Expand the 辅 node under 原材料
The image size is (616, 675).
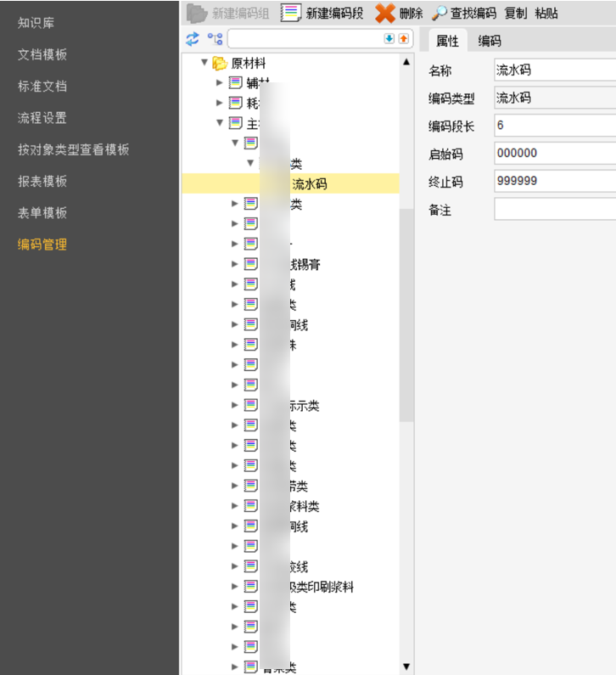(220, 82)
